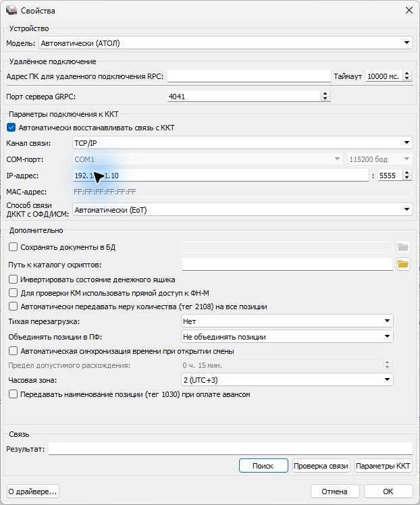Open the Модель dropdown list
The image size is (420, 505).
(x=226, y=43)
